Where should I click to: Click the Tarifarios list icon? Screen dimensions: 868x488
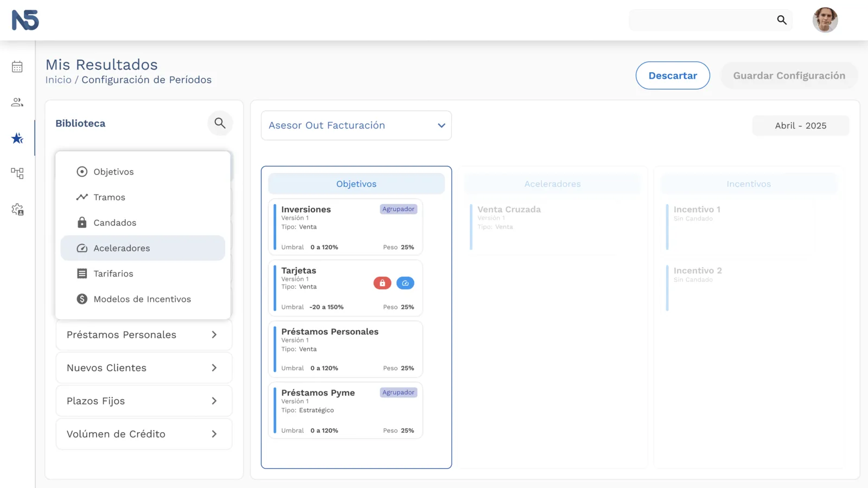click(82, 274)
